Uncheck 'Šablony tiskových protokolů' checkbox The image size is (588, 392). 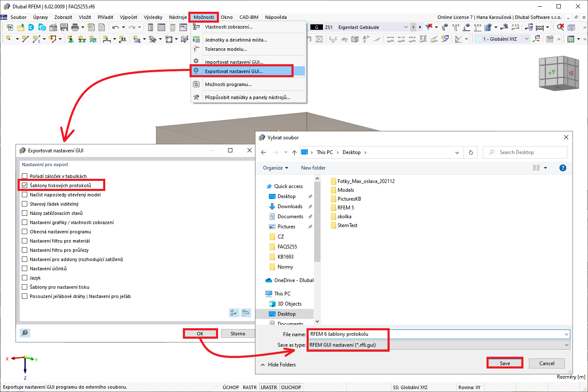(x=25, y=186)
